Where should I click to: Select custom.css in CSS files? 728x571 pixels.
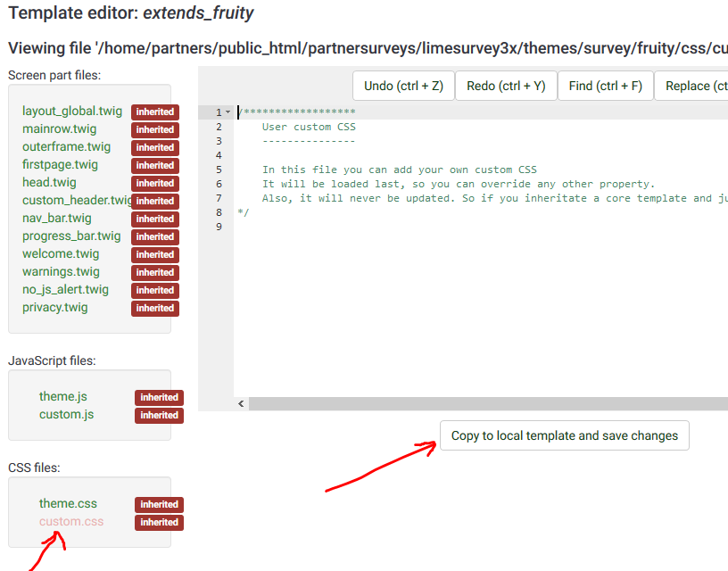click(71, 522)
